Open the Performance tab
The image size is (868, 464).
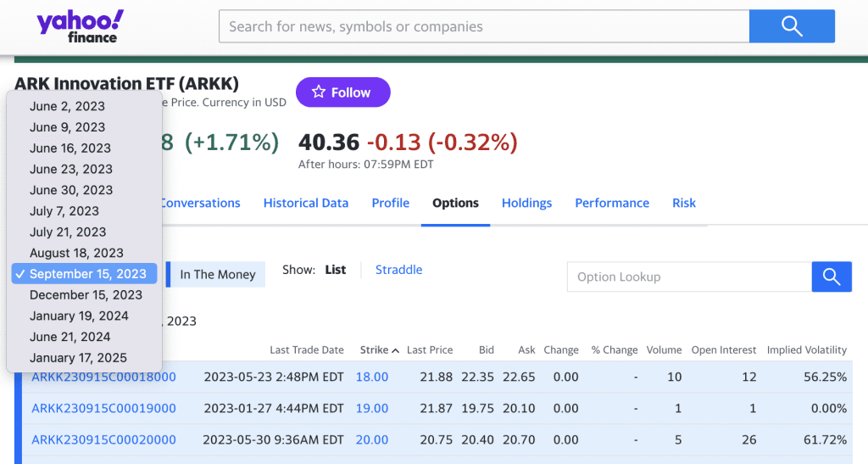pos(612,204)
